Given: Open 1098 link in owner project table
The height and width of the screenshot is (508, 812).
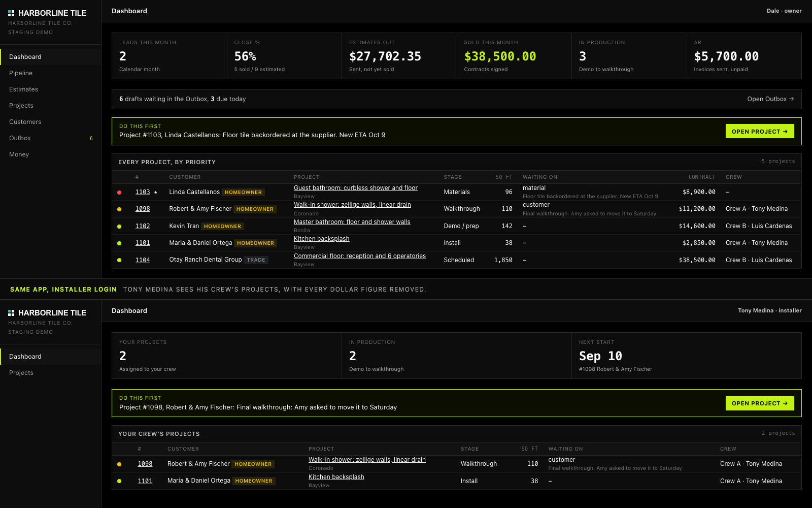Looking at the screenshot, I should pyautogui.click(x=143, y=209).
